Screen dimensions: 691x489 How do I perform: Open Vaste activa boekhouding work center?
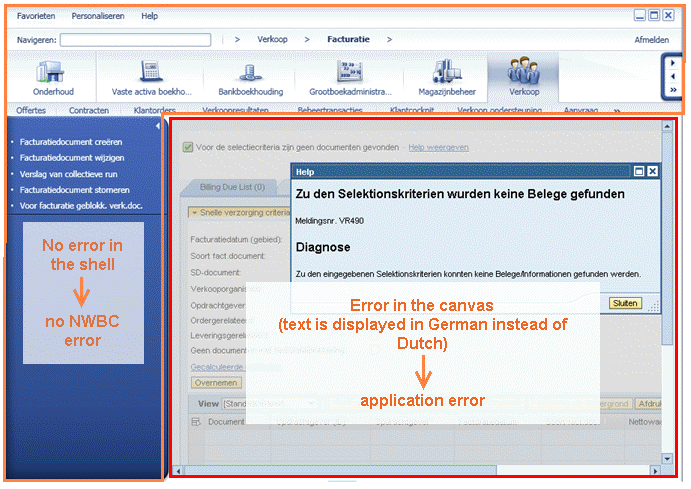tap(151, 78)
